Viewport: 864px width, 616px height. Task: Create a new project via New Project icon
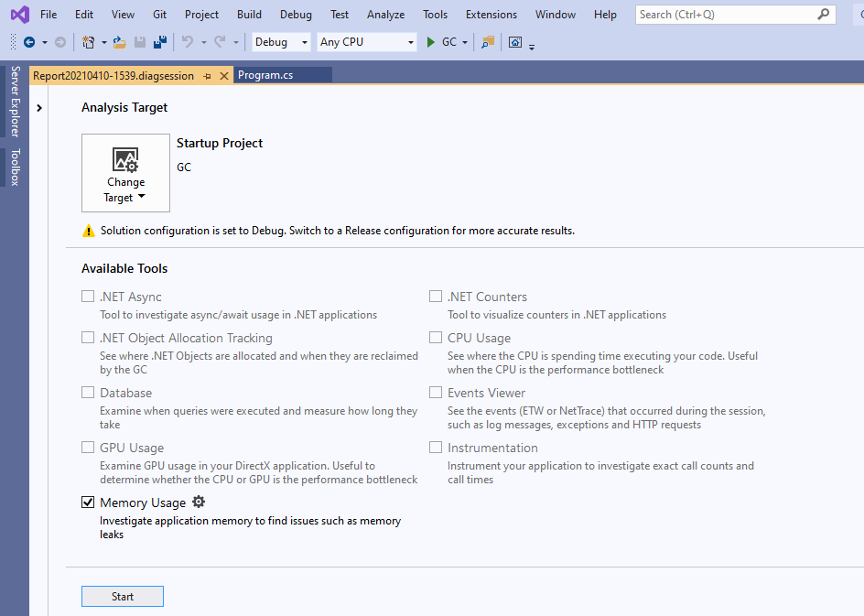click(87, 42)
